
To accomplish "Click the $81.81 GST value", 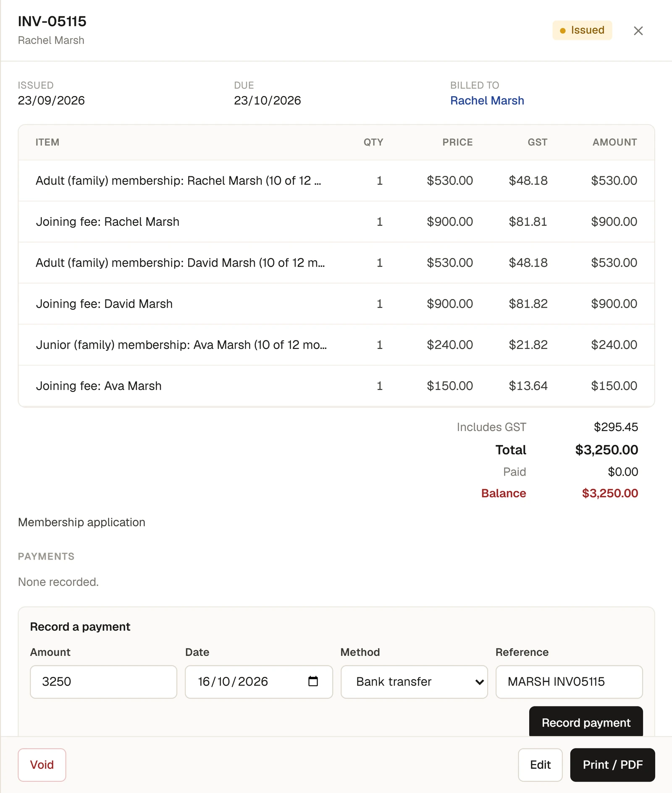I will coord(528,222).
